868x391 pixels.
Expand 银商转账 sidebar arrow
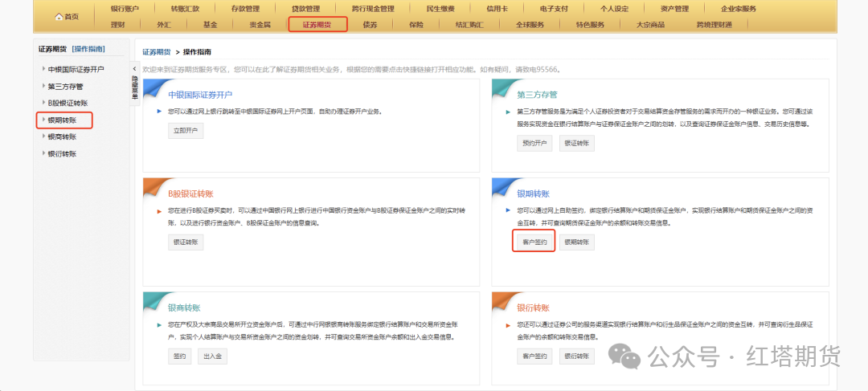pos(43,136)
